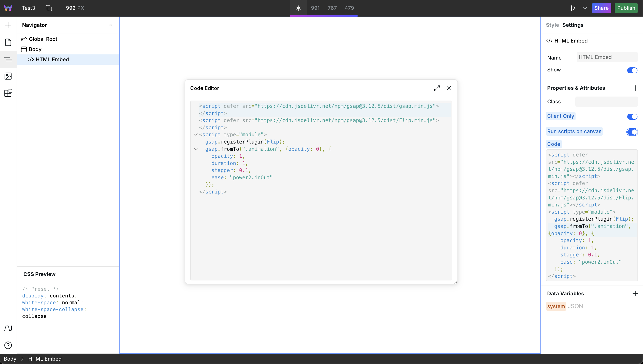The image size is (643, 364).
Task: Click the green Publish button
Action: [626, 8]
